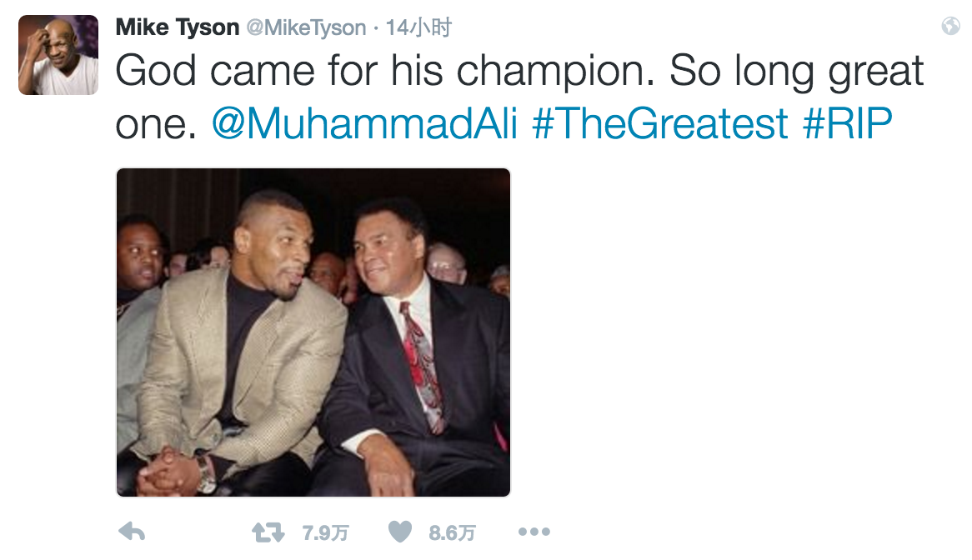Open the @MikeTyson handle link
Image resolution: width=972 pixels, height=560 pixels.
(x=306, y=27)
